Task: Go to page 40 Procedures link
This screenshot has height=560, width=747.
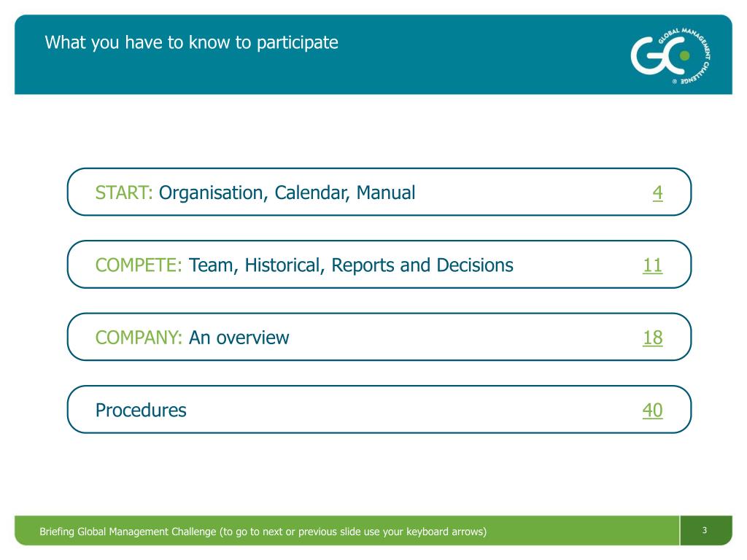Action: (652, 410)
